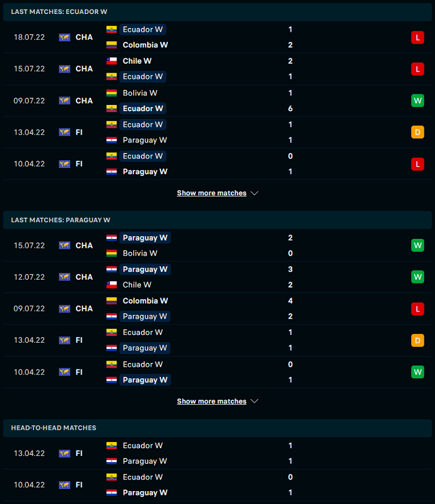Click Colombia W flag in 09.07.22 Paraguay match

click(x=112, y=301)
